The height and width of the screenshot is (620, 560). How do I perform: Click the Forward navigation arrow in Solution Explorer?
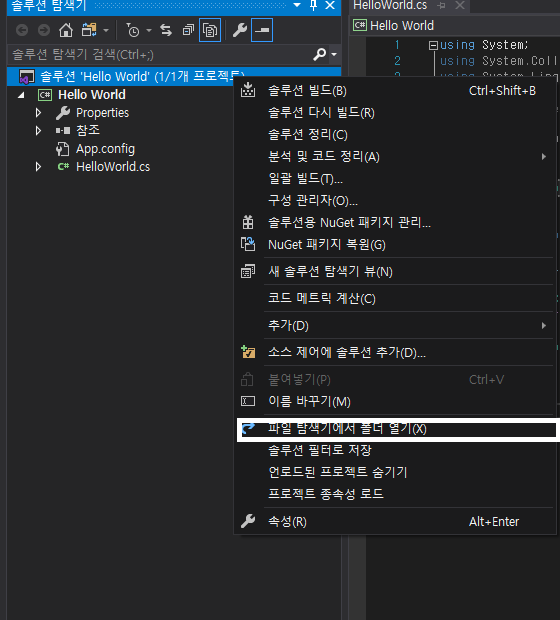pyautogui.click(x=44, y=30)
